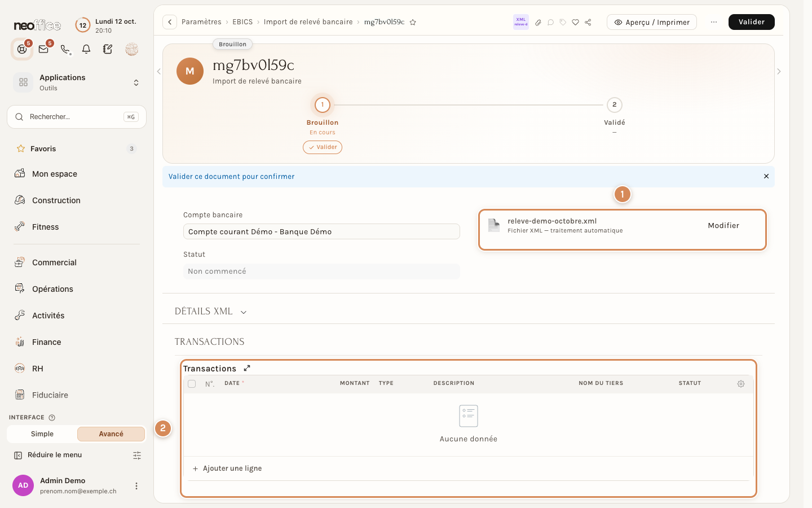Switch interface to Simple mode
812x508 pixels.
pos(42,434)
